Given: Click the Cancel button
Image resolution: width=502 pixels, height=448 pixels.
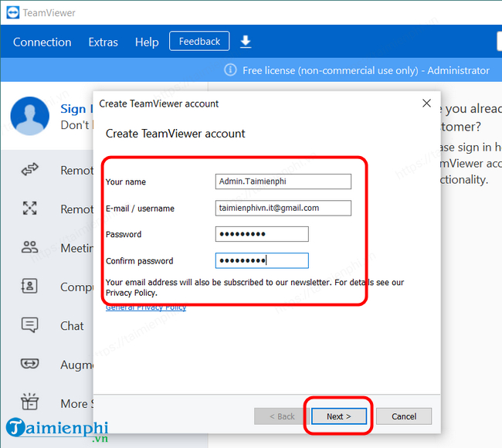Looking at the screenshot, I should (x=404, y=416).
